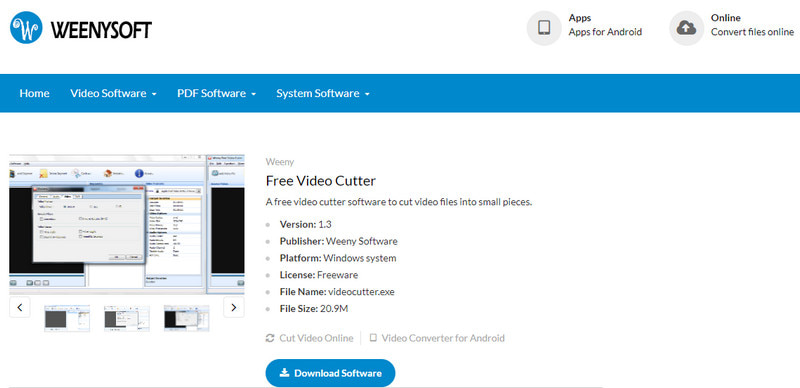
Task: Click the Version: 1.3 text
Action: click(306, 224)
